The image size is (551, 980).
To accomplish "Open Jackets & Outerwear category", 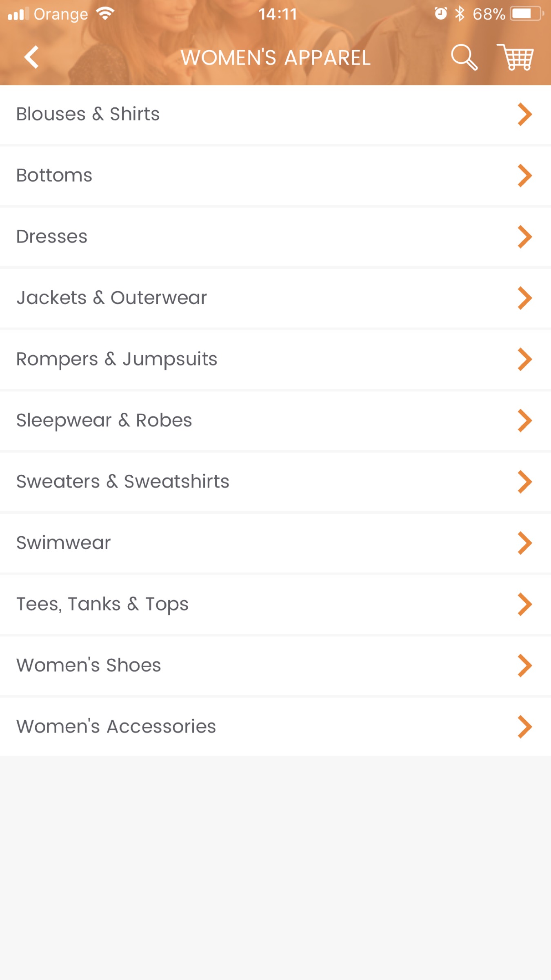I will pos(275,298).
